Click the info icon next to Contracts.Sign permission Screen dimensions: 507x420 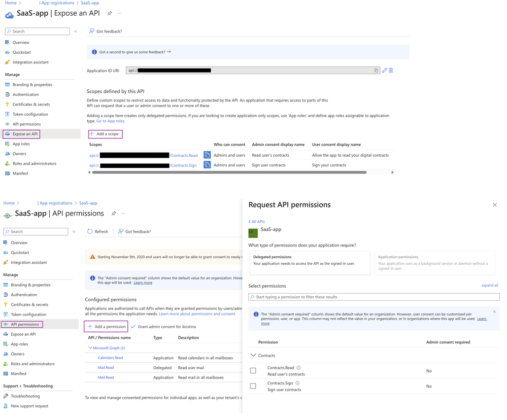pyautogui.click(x=297, y=383)
